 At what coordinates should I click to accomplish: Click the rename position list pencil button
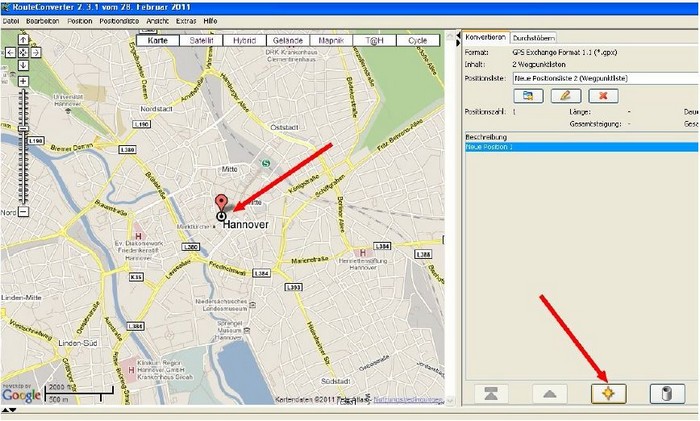coord(566,96)
